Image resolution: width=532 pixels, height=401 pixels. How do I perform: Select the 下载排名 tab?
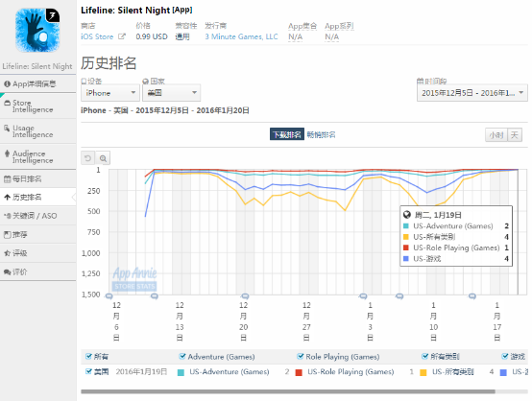coord(287,134)
